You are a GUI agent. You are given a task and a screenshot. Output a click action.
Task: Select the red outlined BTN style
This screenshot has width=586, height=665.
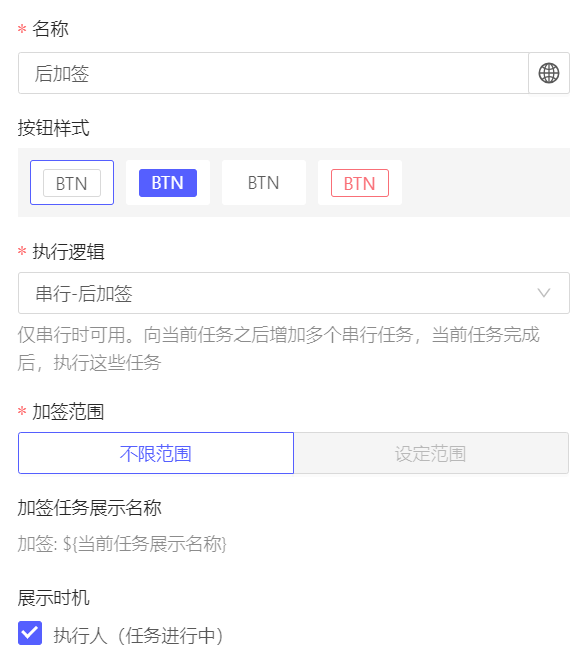click(x=360, y=182)
